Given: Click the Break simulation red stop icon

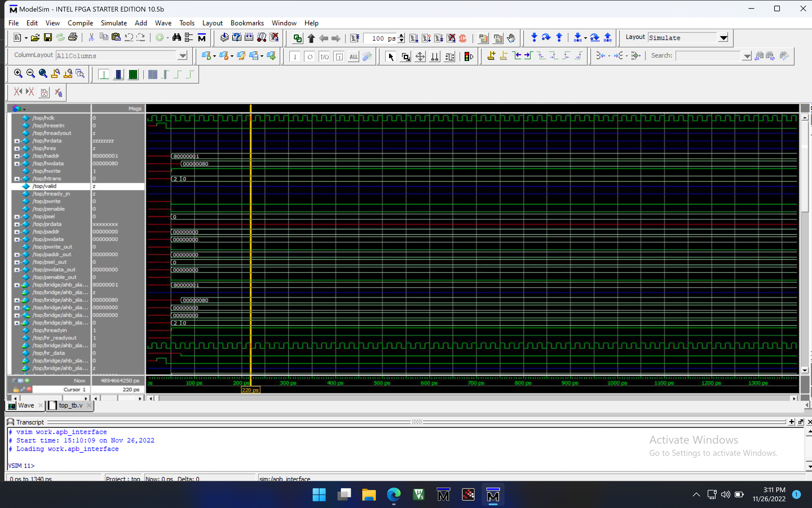Looking at the screenshot, I should (463, 38).
